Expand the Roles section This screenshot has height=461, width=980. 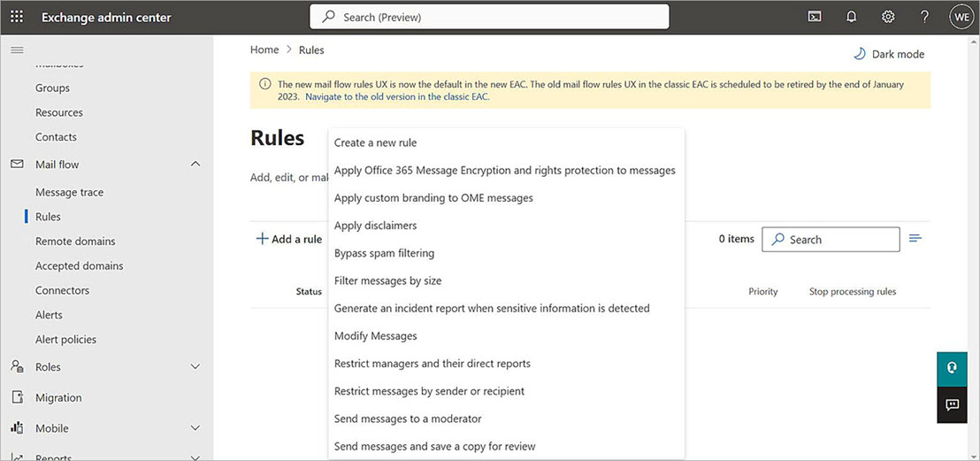(x=195, y=367)
